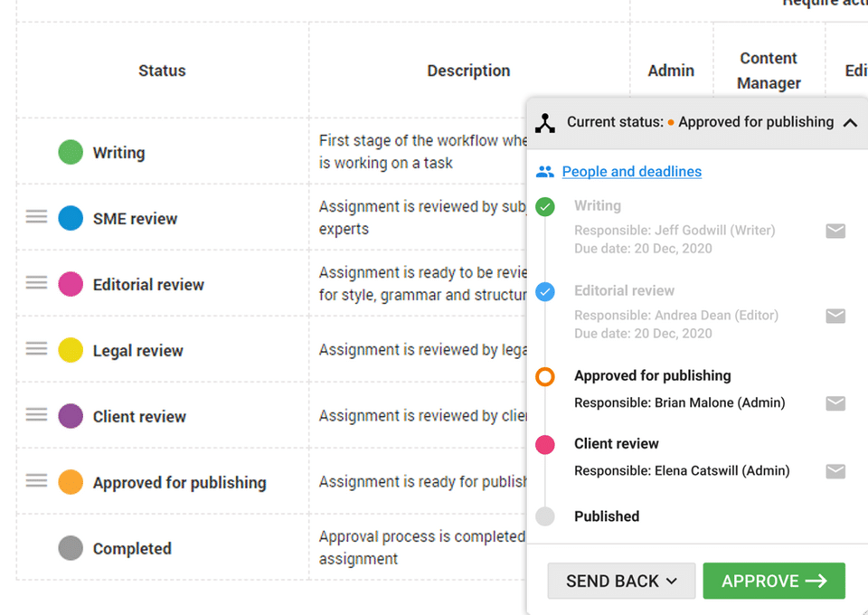Select the Published step in workflow
The width and height of the screenshot is (868, 615).
point(606,516)
